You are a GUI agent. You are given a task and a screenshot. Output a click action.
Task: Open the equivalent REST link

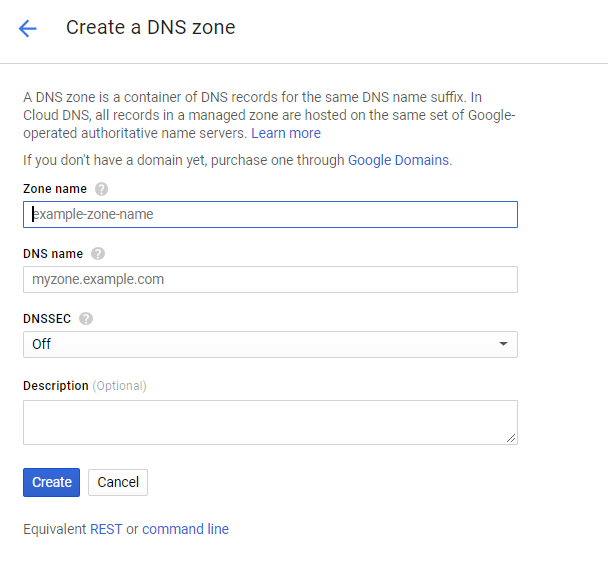[x=106, y=529]
